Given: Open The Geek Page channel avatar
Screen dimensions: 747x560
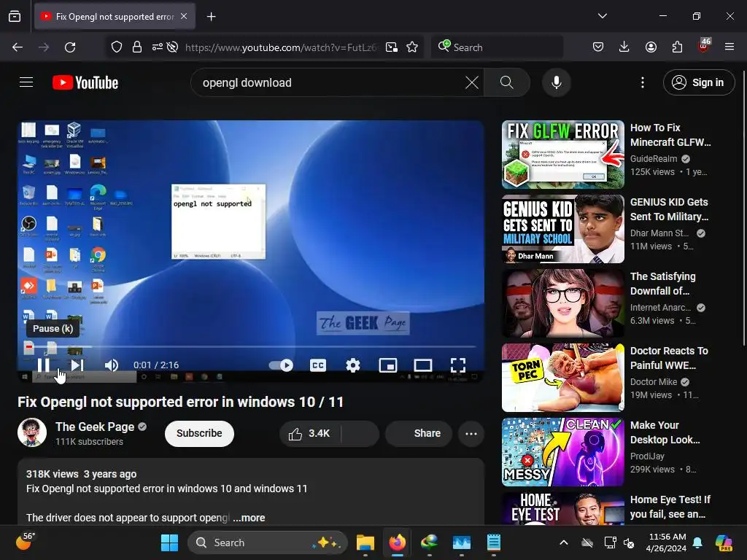Looking at the screenshot, I should coord(32,432).
